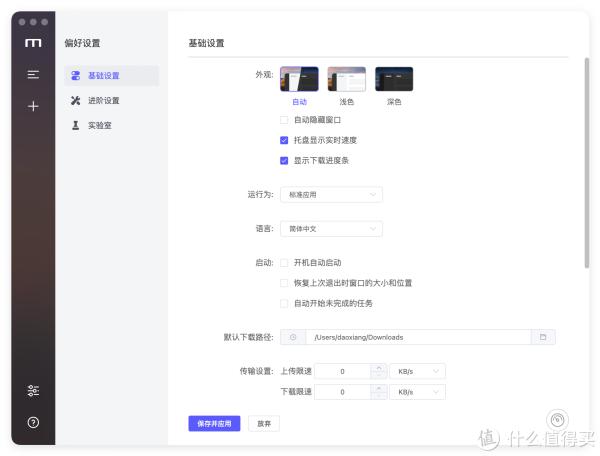Enable 自动隐藏窗口 checkbox

(x=284, y=120)
